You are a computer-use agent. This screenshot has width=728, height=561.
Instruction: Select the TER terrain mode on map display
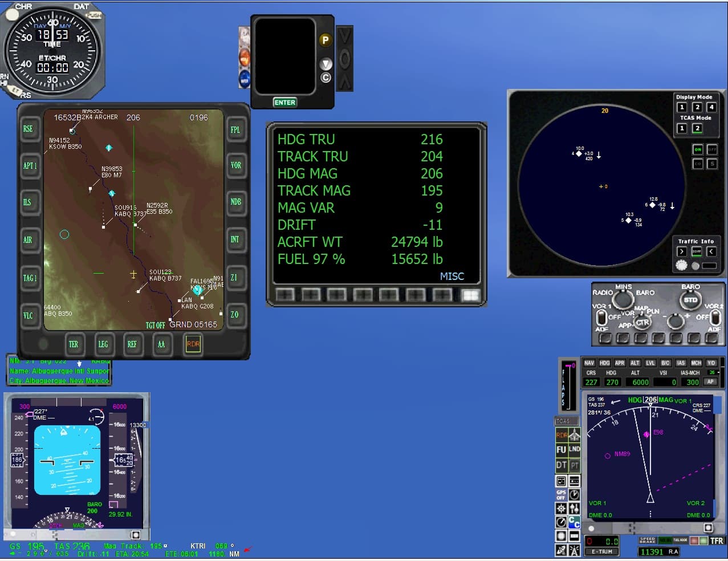point(74,344)
